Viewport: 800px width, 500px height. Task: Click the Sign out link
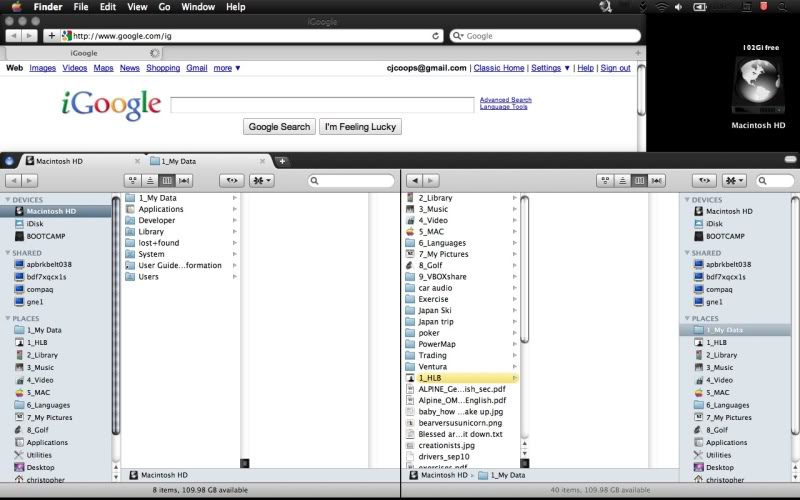tap(615, 68)
